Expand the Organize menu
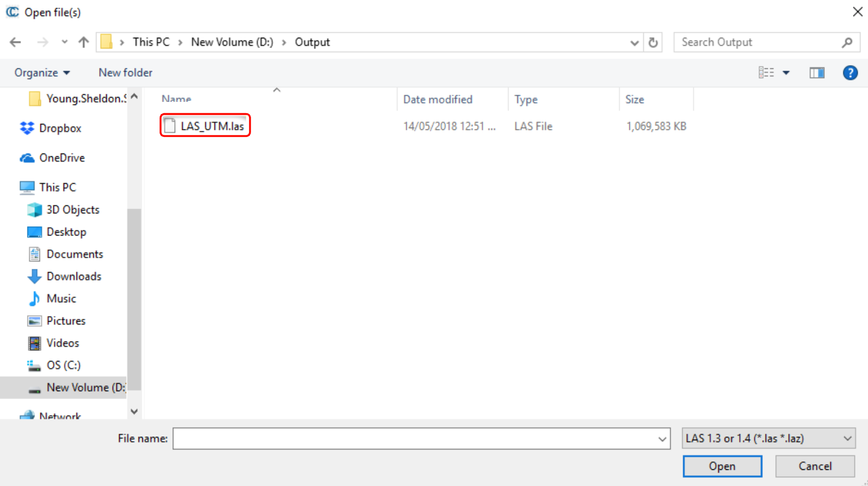This screenshot has width=868, height=486. point(42,73)
